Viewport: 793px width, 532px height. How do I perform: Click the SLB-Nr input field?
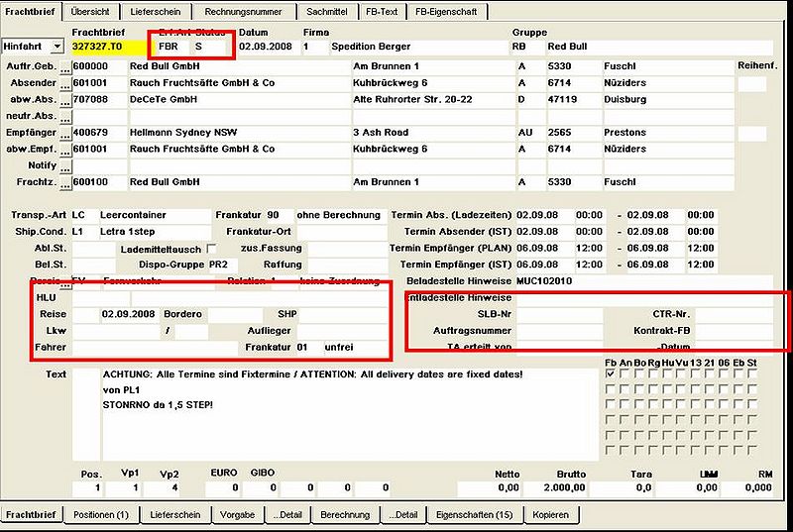[559, 314]
